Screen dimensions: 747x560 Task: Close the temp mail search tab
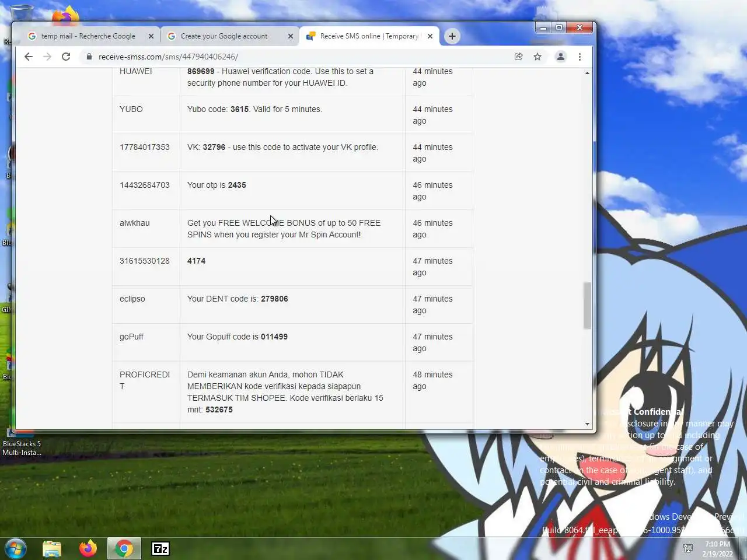151,36
